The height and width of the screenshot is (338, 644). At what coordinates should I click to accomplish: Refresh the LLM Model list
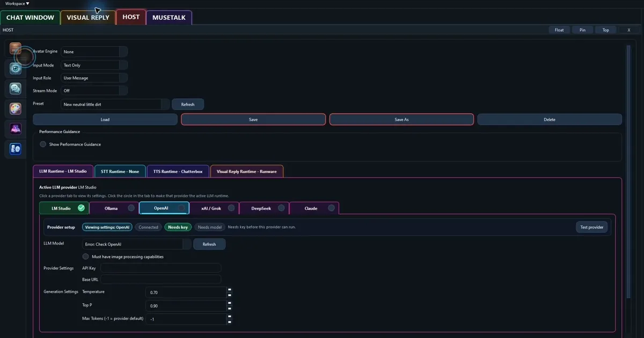pos(209,244)
